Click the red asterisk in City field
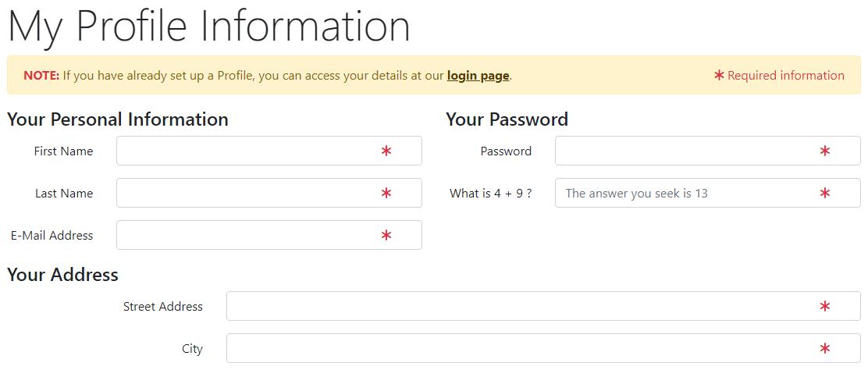This screenshot has height=370, width=868. [x=825, y=348]
